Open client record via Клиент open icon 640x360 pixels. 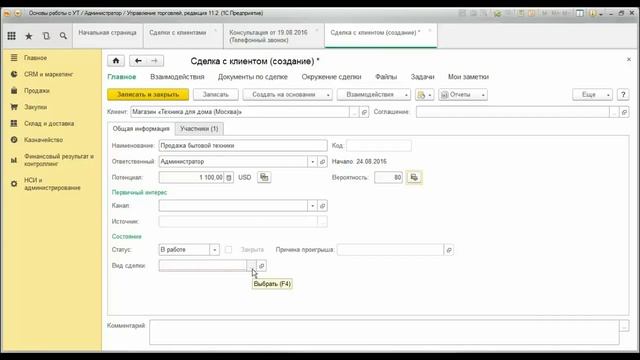tap(364, 112)
